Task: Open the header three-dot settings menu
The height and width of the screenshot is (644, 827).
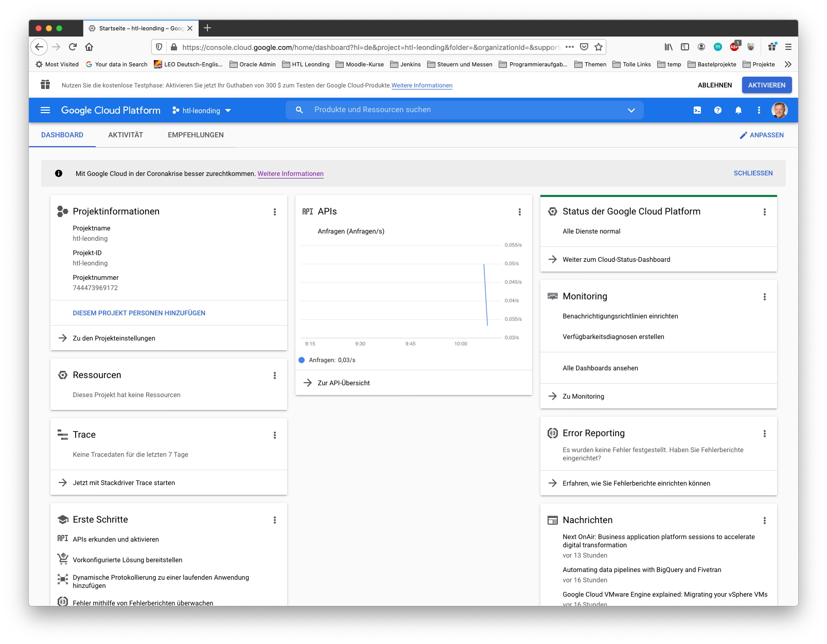Action: tap(759, 110)
